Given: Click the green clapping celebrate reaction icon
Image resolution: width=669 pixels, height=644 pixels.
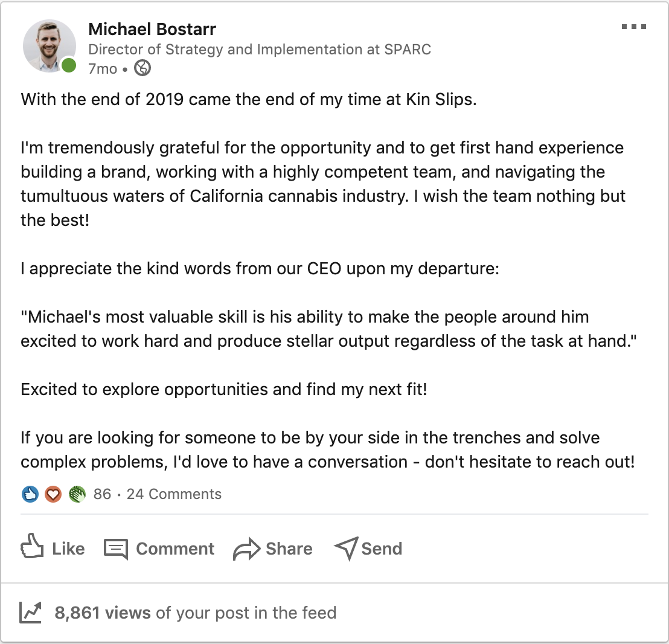Looking at the screenshot, I should (x=77, y=495).
